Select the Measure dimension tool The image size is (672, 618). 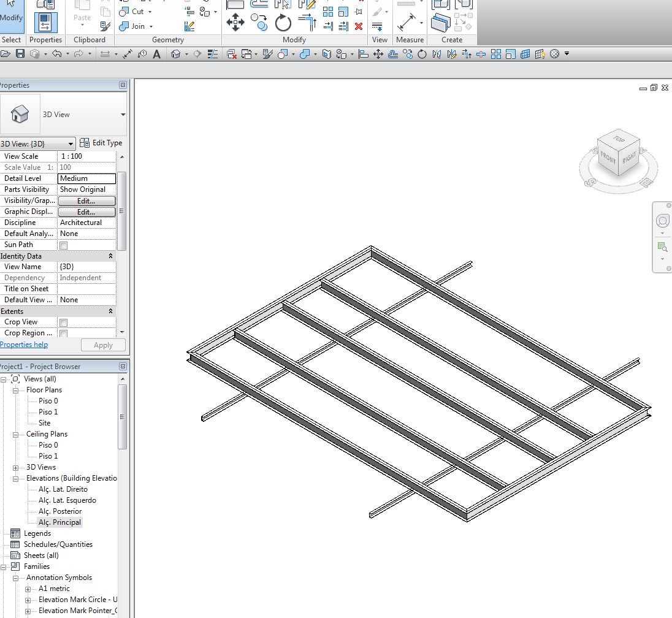tap(407, 23)
